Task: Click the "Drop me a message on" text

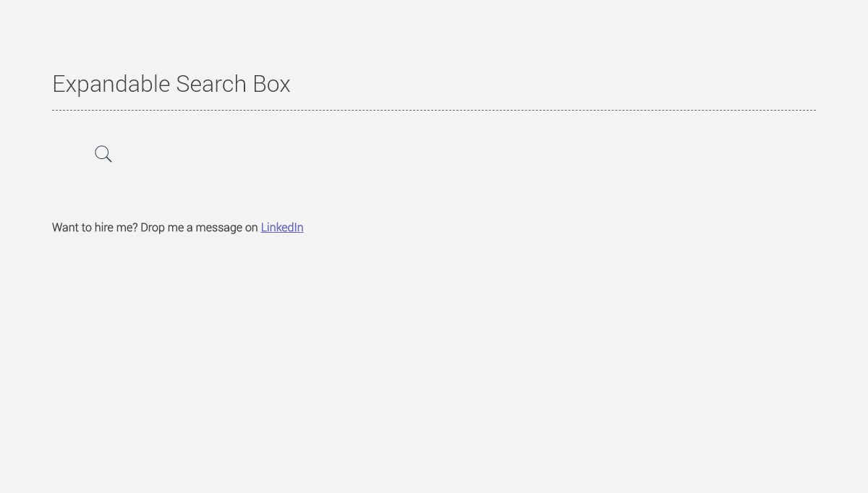Action: point(199,227)
